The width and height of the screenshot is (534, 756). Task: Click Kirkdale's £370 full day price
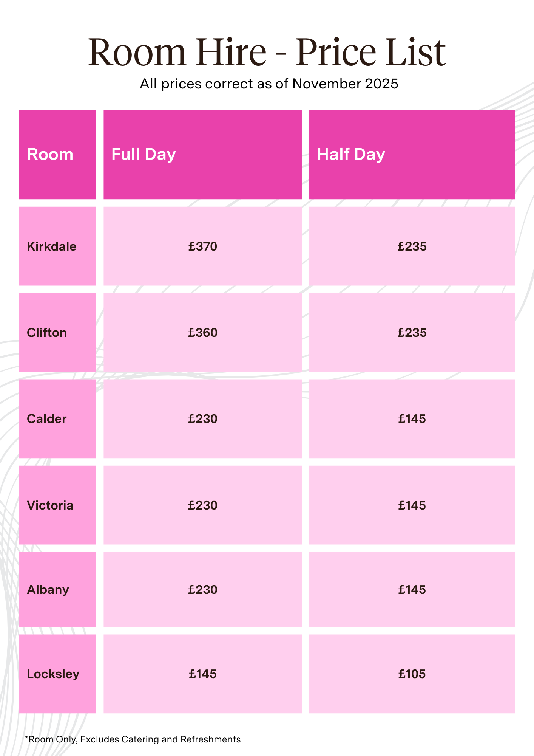tap(203, 246)
